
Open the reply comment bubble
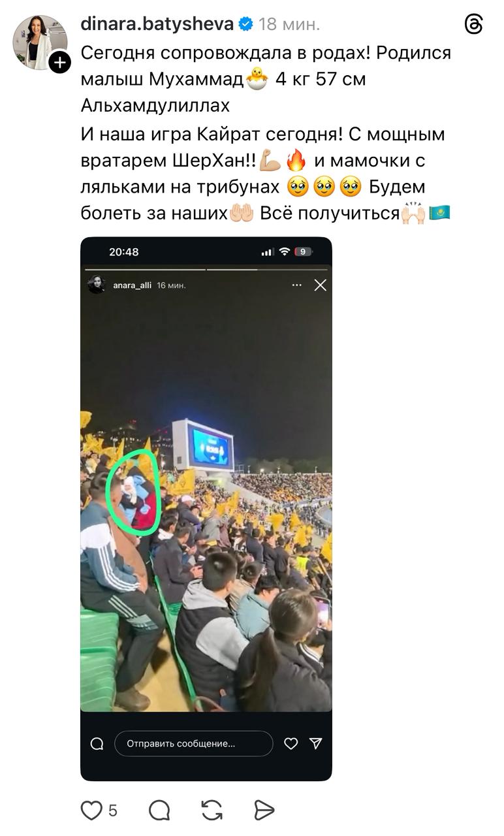coord(159,811)
